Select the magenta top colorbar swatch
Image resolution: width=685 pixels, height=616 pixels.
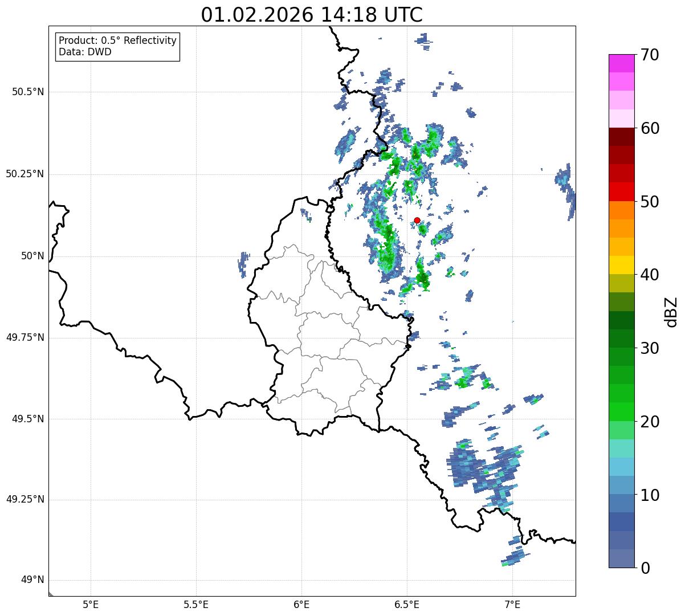622,63
